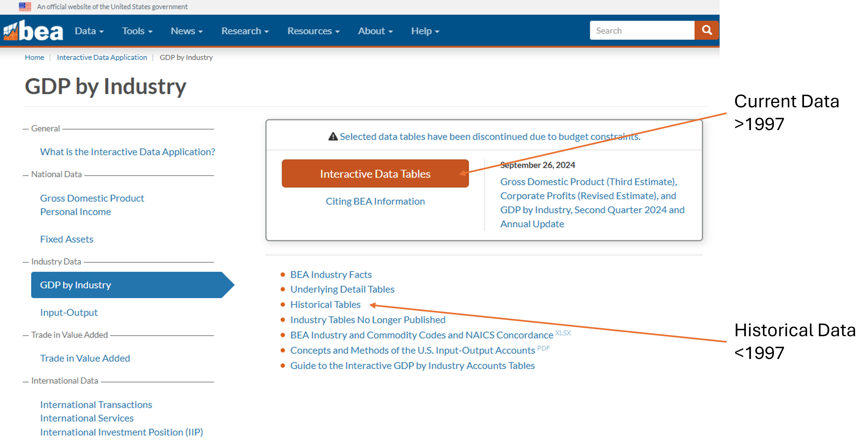Image resolution: width=868 pixels, height=441 pixels.
Task: Open Interactive Data Application breadcrumb
Action: pyautogui.click(x=102, y=57)
